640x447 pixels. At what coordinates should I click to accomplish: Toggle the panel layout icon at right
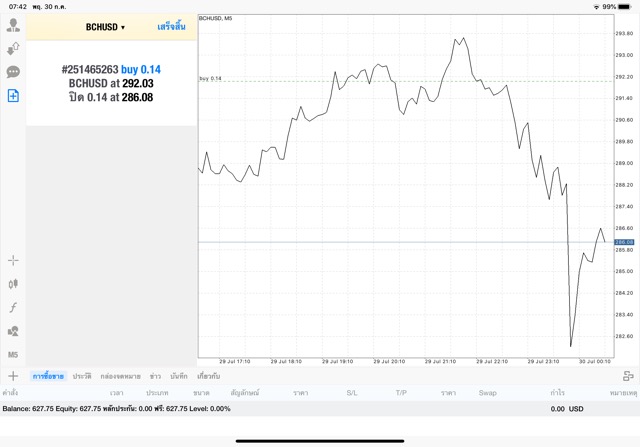(x=627, y=376)
